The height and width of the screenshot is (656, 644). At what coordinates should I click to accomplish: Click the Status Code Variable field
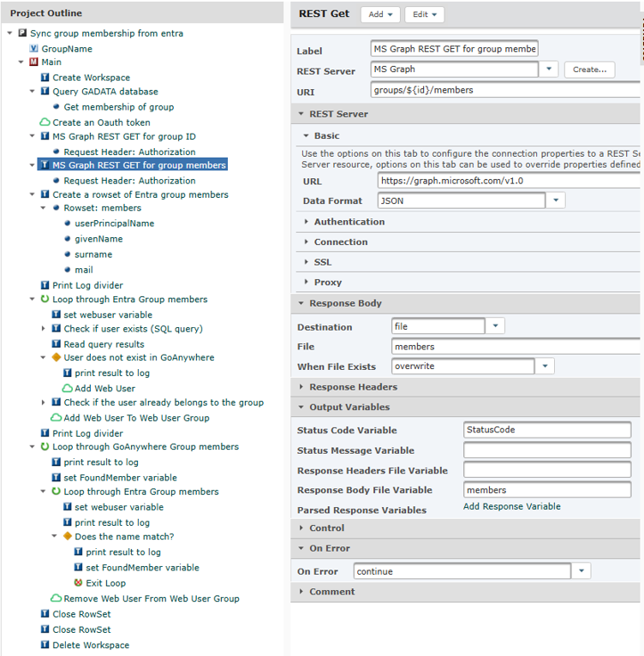547,430
